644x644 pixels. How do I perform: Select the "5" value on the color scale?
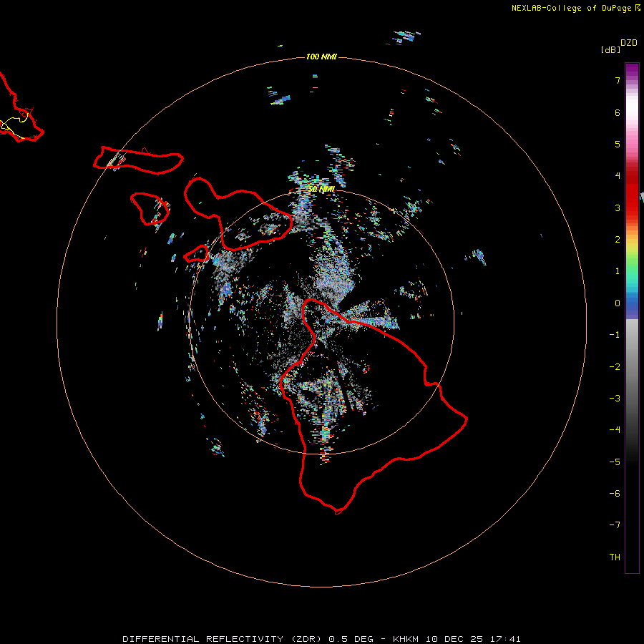tap(618, 144)
